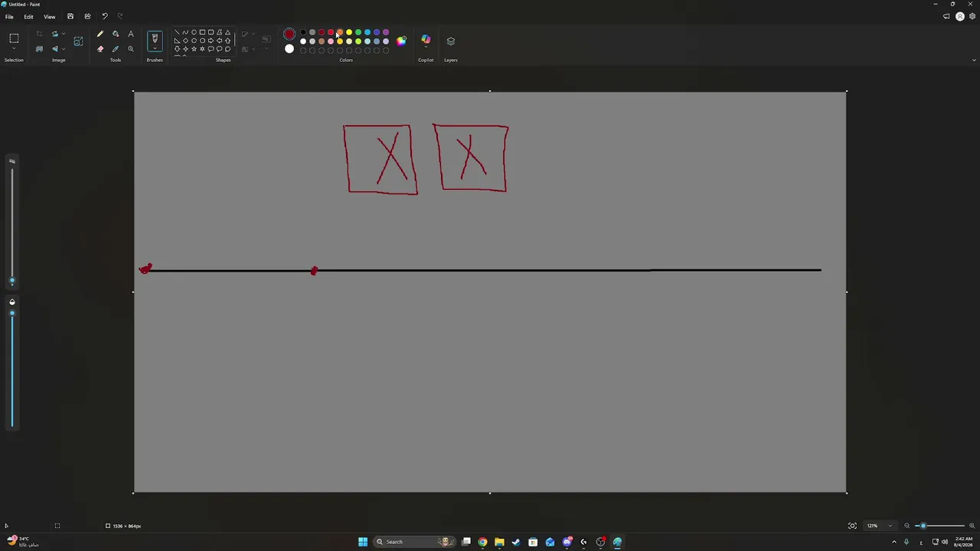This screenshot has height=551, width=980.
Task: Select the Pentagon shape
Action: 194,41
